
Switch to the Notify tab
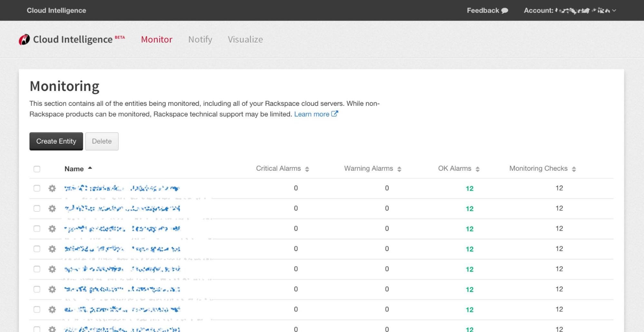point(200,39)
